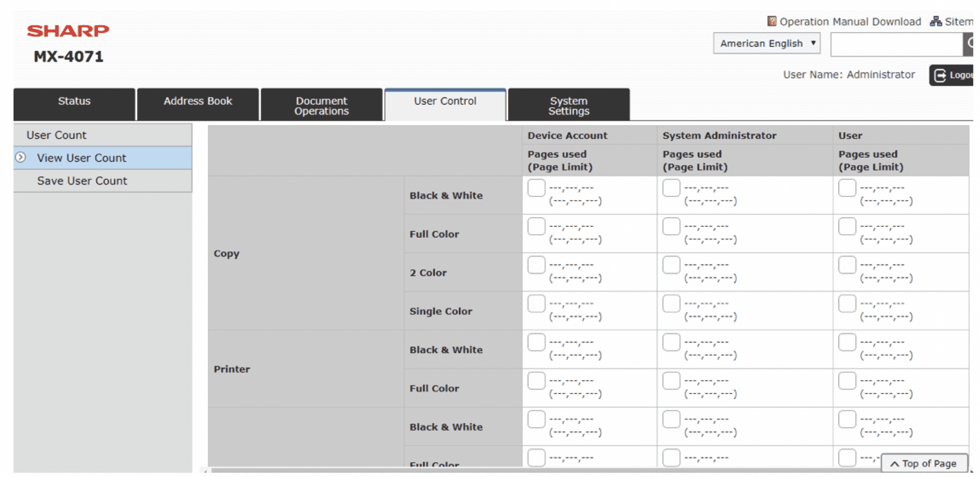Viewport: 980px width, 477px height.
Task: Switch to the System Settings tab
Action: click(x=568, y=104)
